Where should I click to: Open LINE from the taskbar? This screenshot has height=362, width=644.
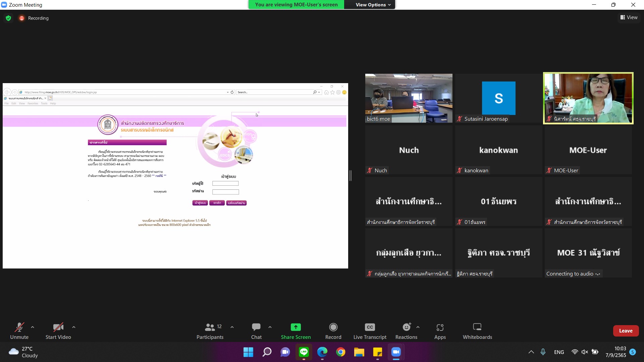point(304,352)
